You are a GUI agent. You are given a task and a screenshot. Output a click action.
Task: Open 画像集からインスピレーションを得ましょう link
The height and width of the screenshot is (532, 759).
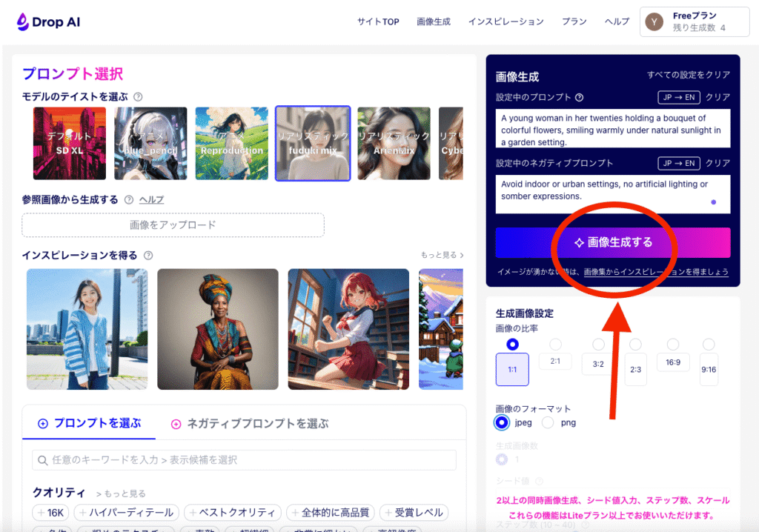[x=656, y=272]
